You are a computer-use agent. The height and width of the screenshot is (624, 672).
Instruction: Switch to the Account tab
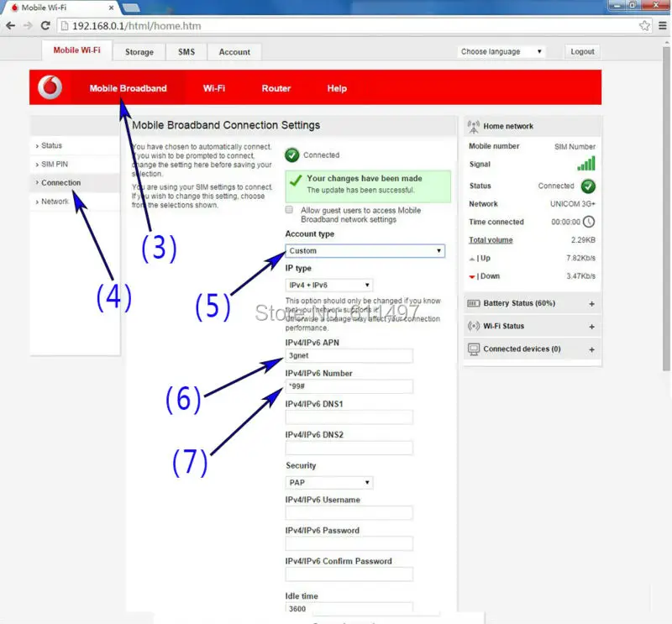click(234, 52)
